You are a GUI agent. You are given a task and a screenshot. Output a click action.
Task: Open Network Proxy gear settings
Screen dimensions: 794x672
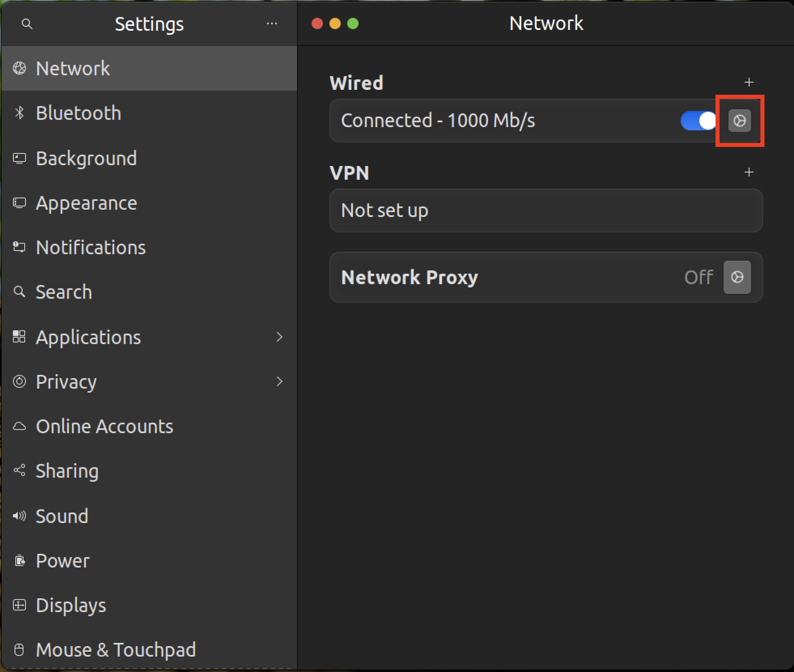[x=737, y=277]
